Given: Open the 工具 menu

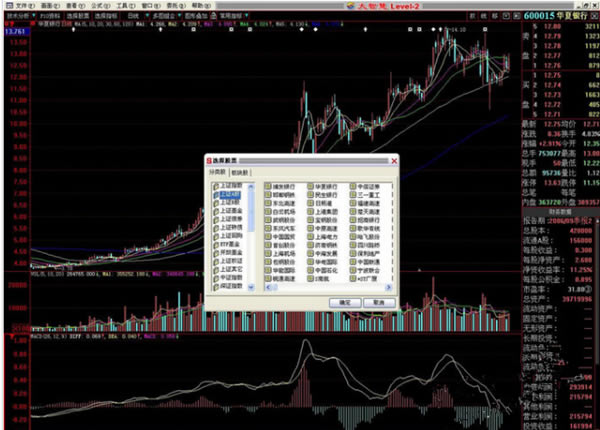Looking at the screenshot, I should [x=126, y=6].
